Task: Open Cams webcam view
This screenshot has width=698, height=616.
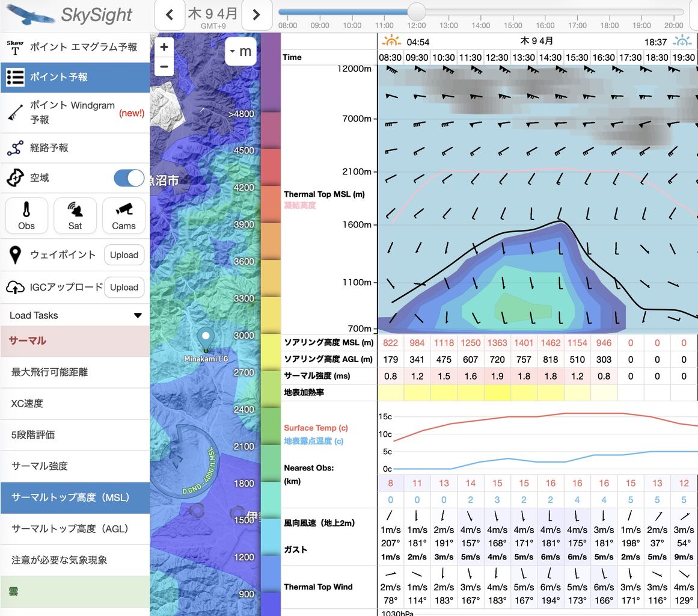Action: 124,215
